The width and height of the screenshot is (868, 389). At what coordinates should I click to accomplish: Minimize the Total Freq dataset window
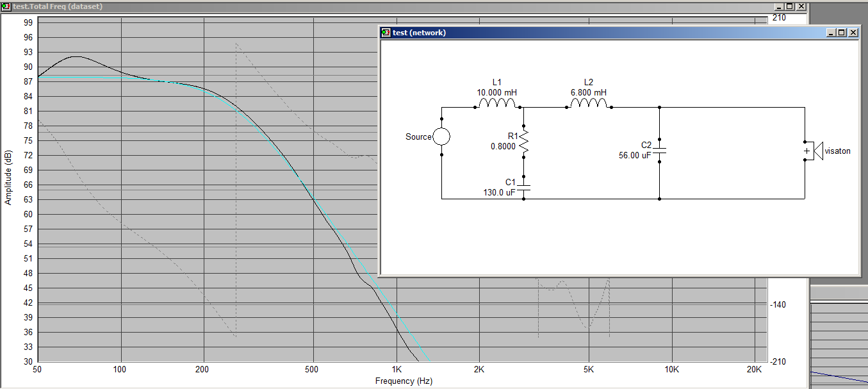(x=778, y=6)
